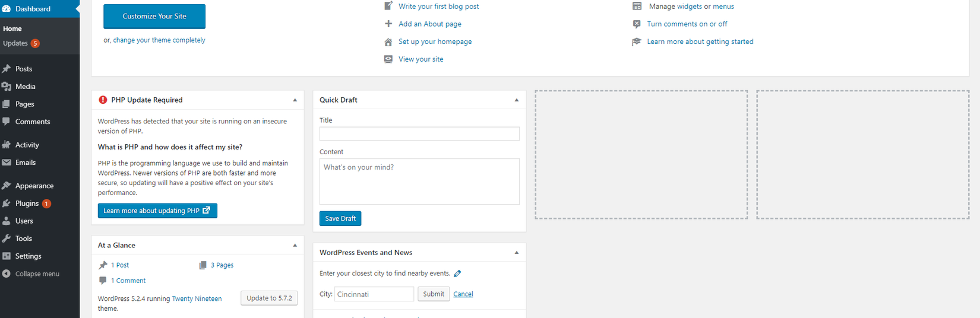
Task: Click the Tools wrench icon
Action: 7,238
